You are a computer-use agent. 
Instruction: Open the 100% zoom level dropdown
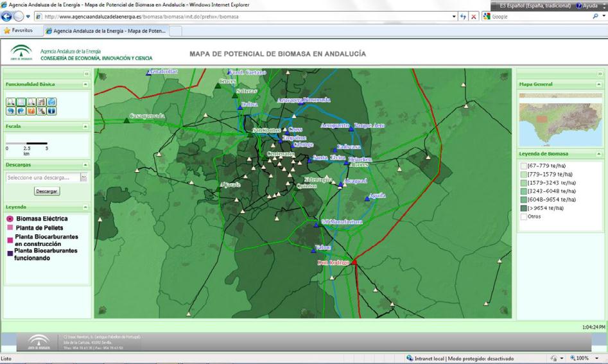[x=596, y=359]
